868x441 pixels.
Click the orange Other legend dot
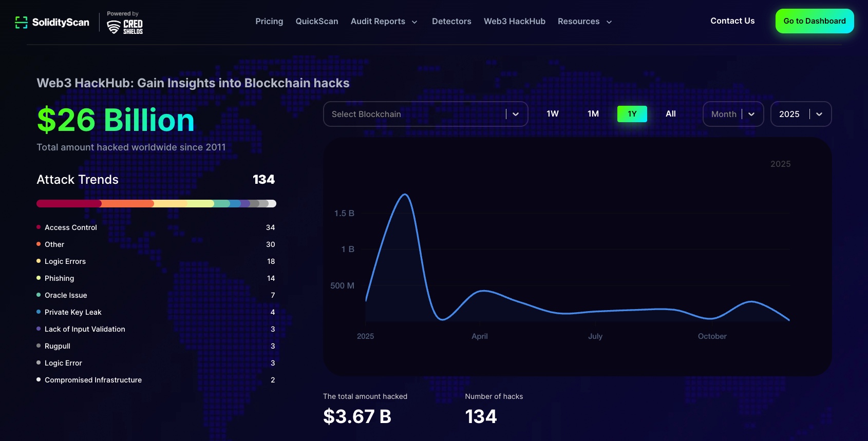coord(39,244)
